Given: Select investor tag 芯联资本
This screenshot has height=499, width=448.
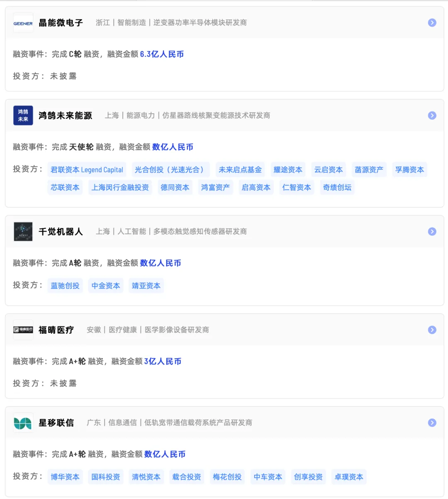Looking at the screenshot, I should tap(65, 188).
